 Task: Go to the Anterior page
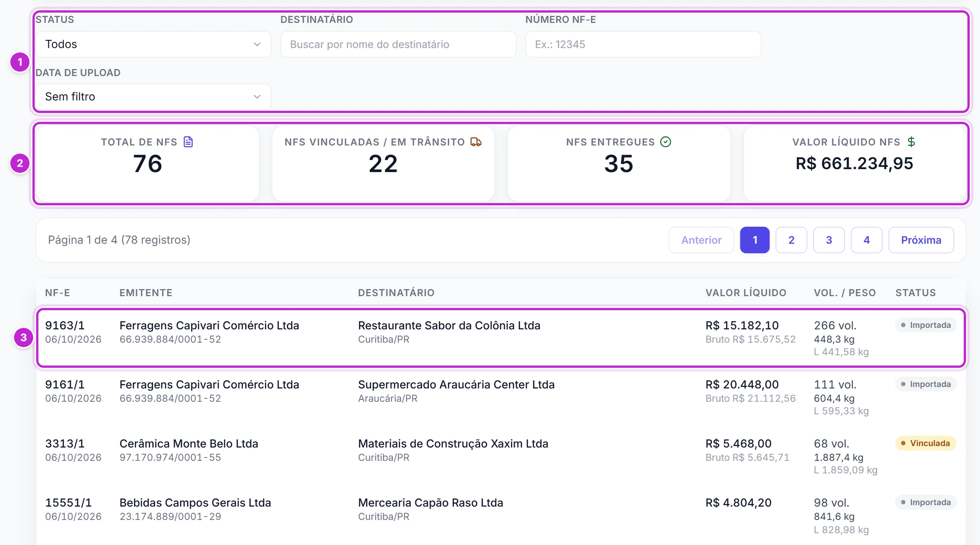[x=701, y=240]
